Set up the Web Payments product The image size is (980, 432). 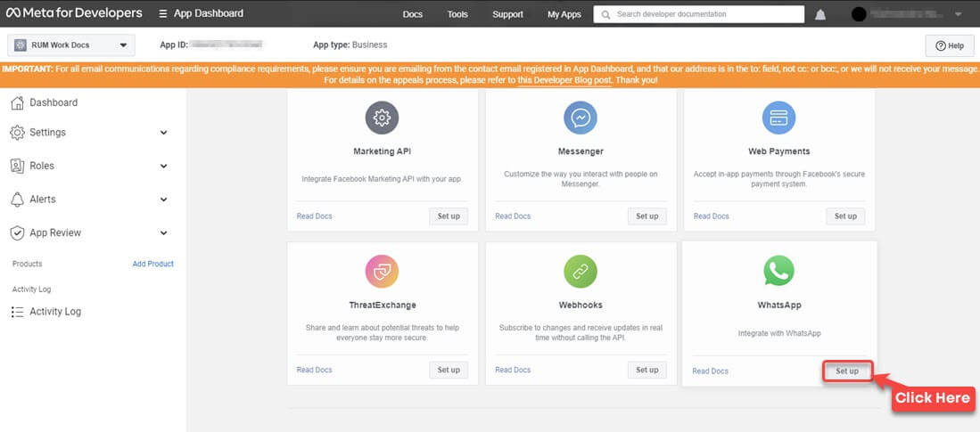(x=845, y=216)
